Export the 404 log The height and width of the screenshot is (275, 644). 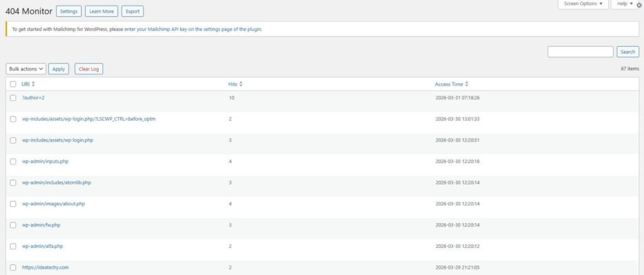[x=133, y=11]
